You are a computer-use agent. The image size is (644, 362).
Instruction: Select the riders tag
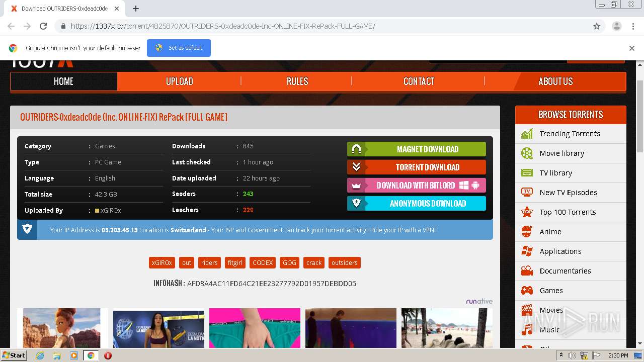coord(209,263)
